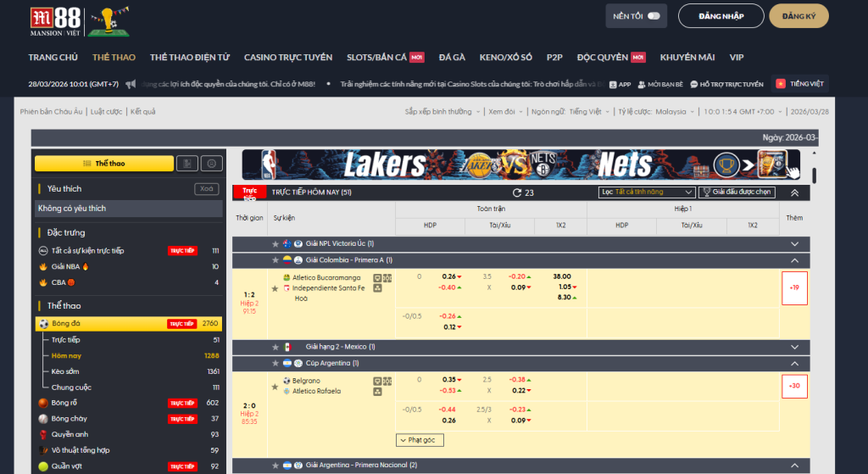Viewport: 868px width, 474px height.
Task: Select Bóng chày baseball in sidebar
Action: click(x=129, y=419)
